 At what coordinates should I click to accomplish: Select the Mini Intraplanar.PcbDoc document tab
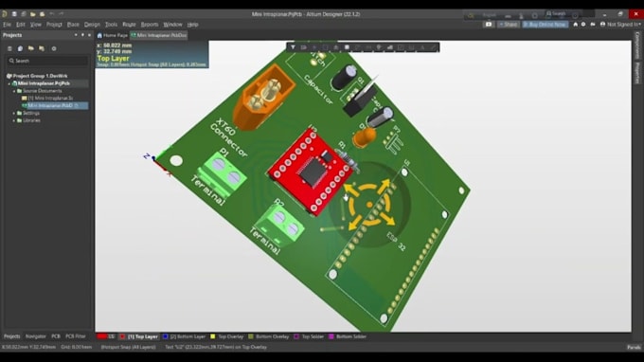point(159,35)
